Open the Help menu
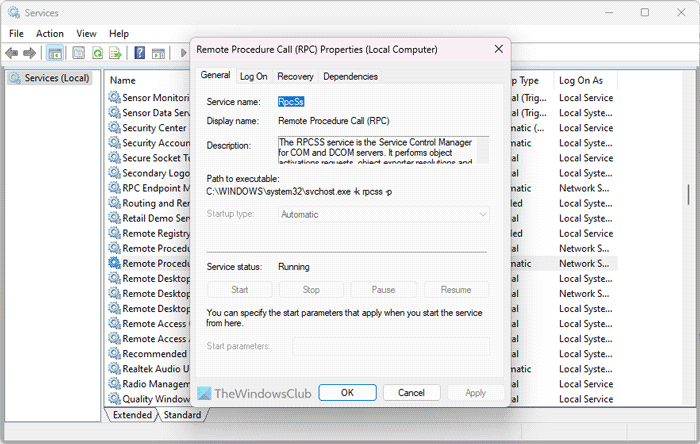700x444 pixels. pos(119,33)
